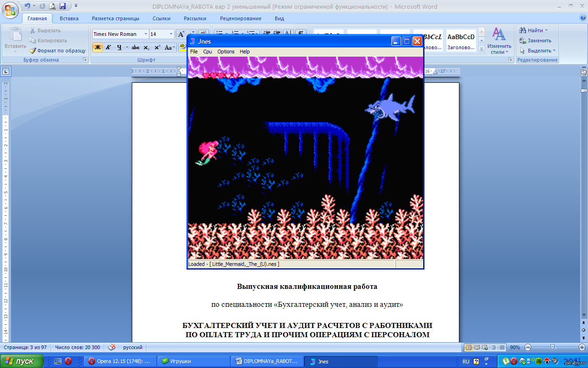The height and width of the screenshot is (368, 588).
Task: Click the tab selector at ruler corner
Action: [6, 71]
